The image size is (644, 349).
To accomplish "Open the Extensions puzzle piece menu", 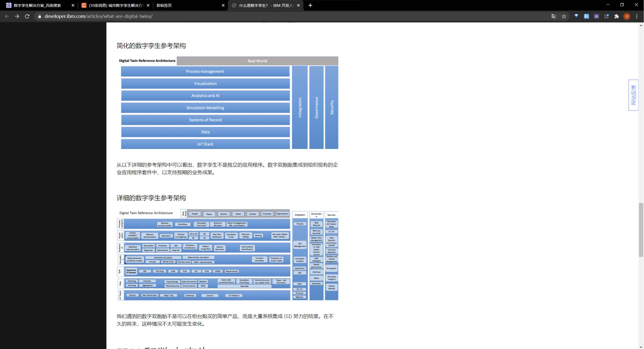I will [x=617, y=16].
